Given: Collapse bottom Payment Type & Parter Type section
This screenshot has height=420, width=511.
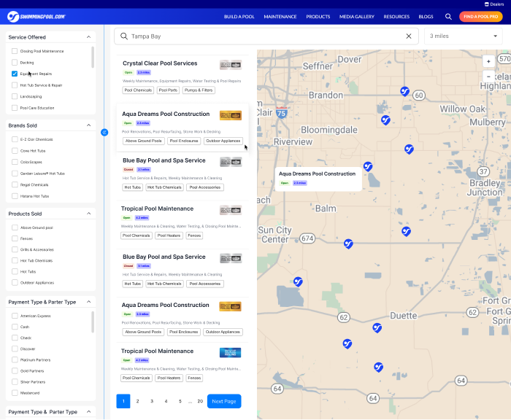Looking at the screenshot, I should tap(88, 411).
